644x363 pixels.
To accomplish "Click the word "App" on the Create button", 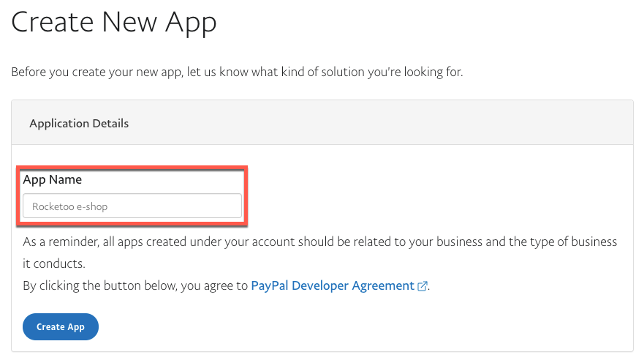I will 76,327.
